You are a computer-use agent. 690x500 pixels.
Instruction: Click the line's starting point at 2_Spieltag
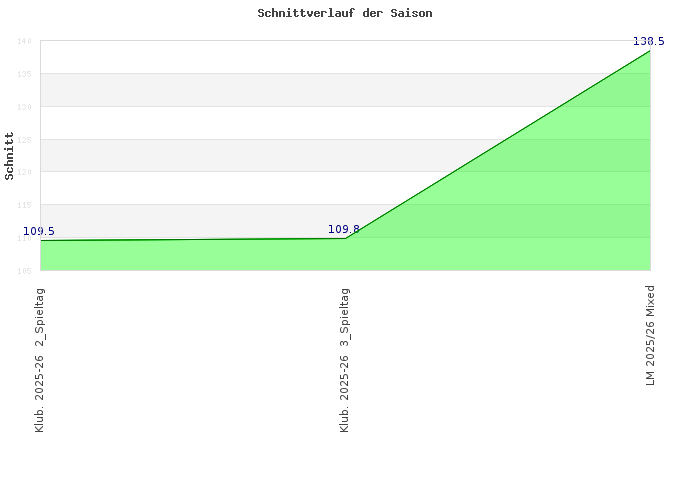pos(41,240)
